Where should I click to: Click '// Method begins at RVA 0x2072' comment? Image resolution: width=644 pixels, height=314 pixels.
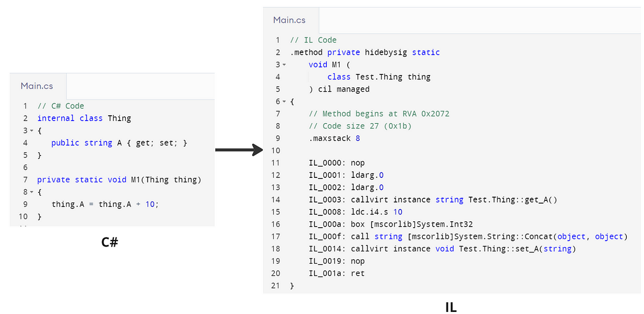click(379, 114)
